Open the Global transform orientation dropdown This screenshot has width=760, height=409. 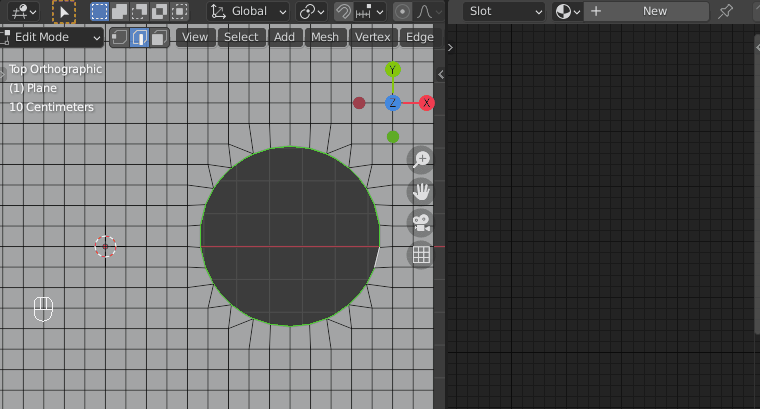248,11
